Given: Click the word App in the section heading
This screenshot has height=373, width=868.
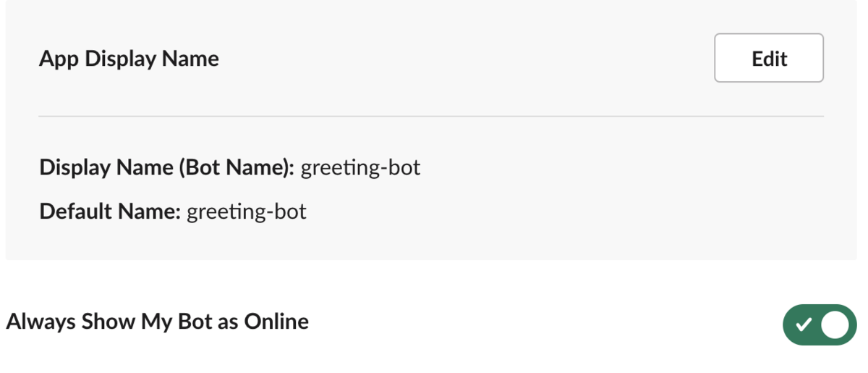Looking at the screenshot, I should coord(59,59).
